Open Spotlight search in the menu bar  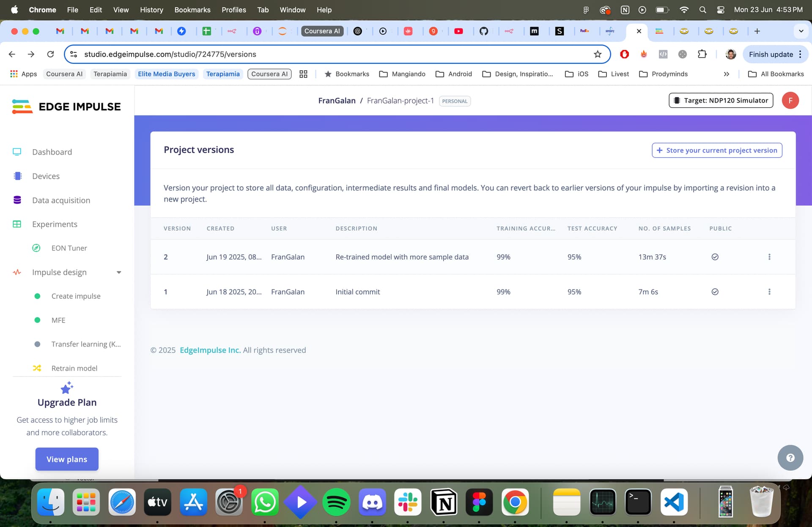point(702,10)
